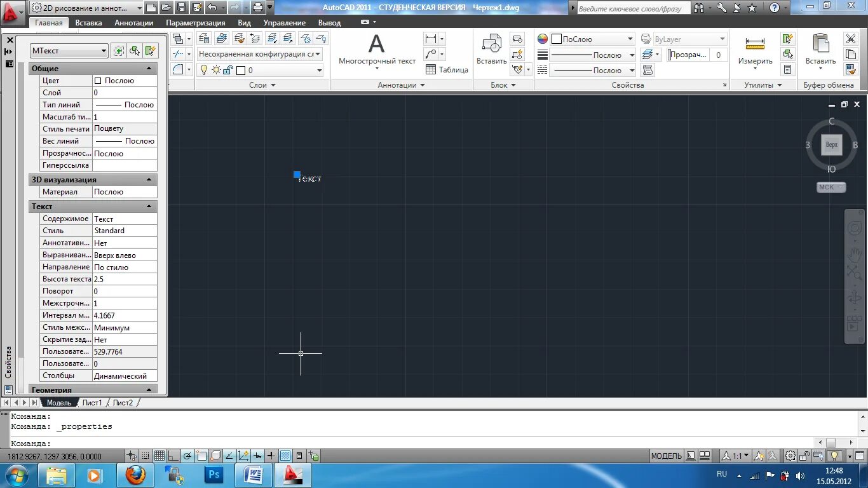Click the Plot printer icon
This screenshot has width=868, height=488.
[257, 8]
